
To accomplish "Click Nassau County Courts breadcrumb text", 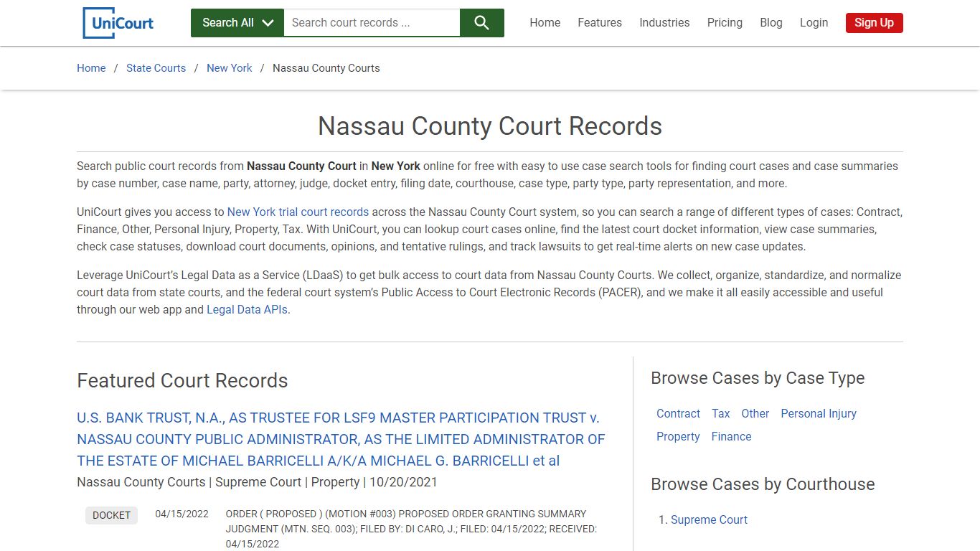I will 326,68.
